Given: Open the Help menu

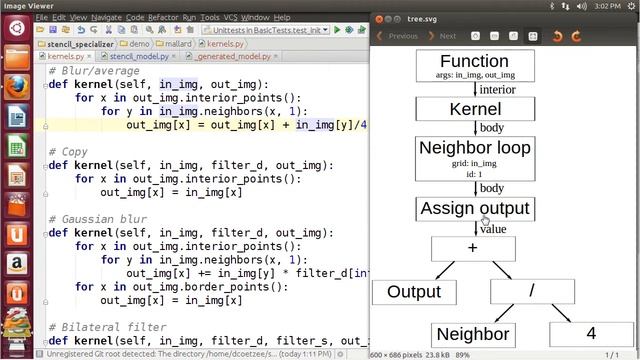Looking at the screenshot, I should pyautogui.click(x=282, y=18).
